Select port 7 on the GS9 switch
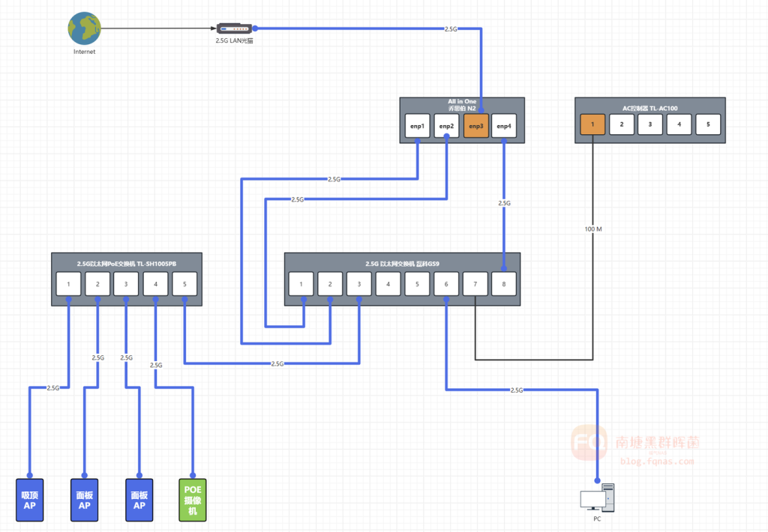Viewport: 768px width, 532px height. point(475,284)
